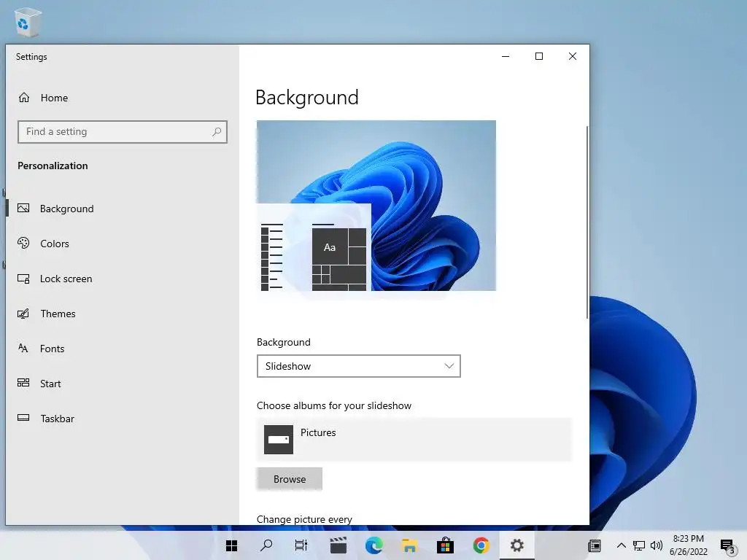The image size is (747, 560).
Task: Show hidden tray icons chevron
Action: (622, 545)
